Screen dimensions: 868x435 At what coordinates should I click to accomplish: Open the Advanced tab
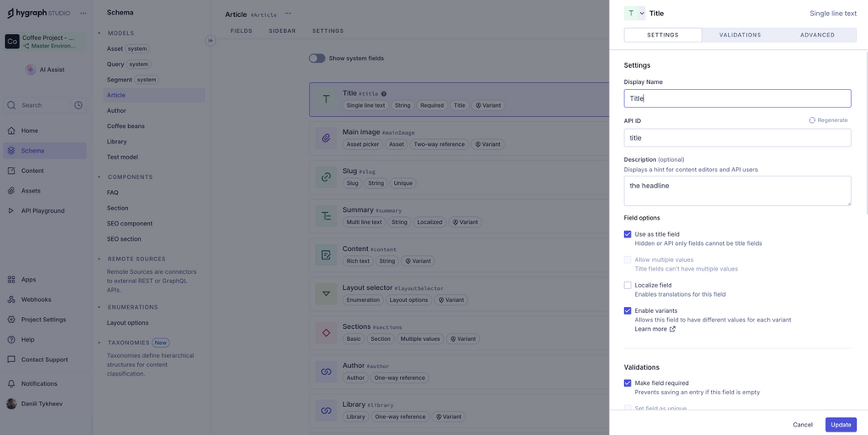coord(817,35)
